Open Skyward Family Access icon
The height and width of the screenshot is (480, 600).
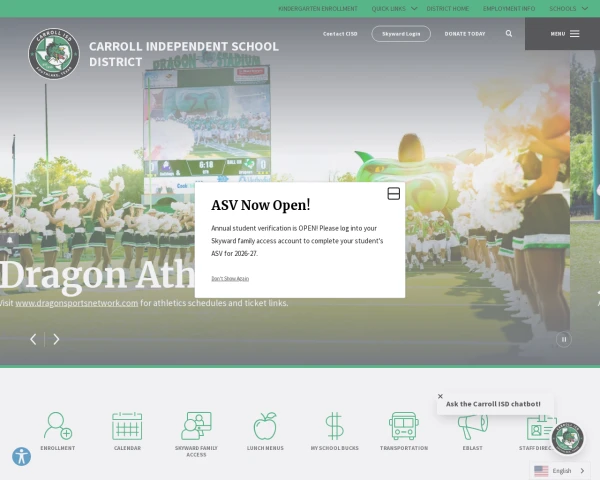196,426
